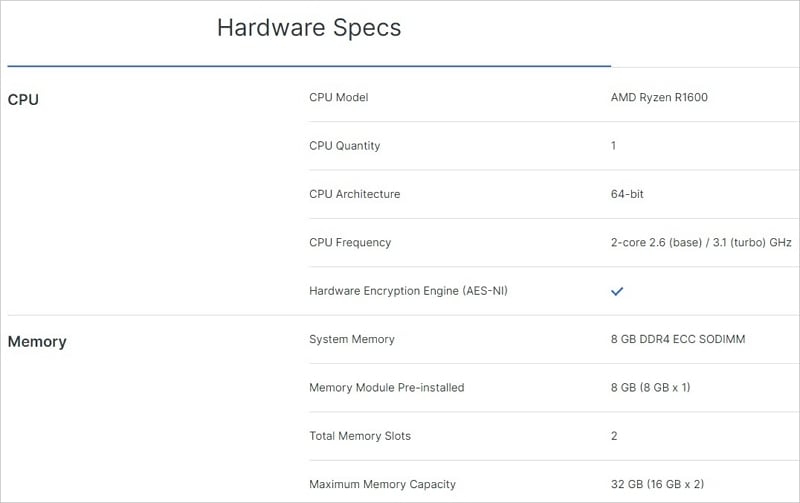Click Memory Module Pre-installed label
This screenshot has height=503, width=800.
pyautogui.click(x=387, y=388)
